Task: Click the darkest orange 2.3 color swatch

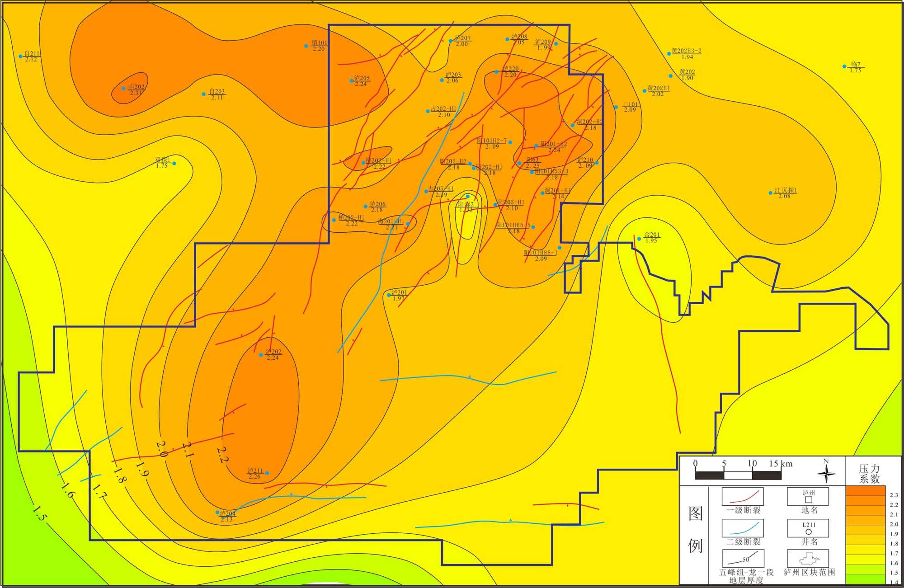Action: [x=865, y=491]
